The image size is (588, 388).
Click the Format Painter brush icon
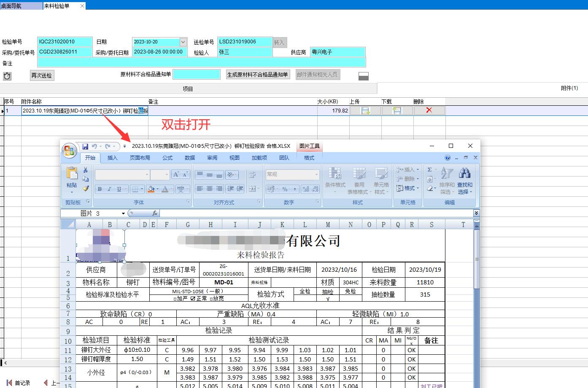coord(86,188)
